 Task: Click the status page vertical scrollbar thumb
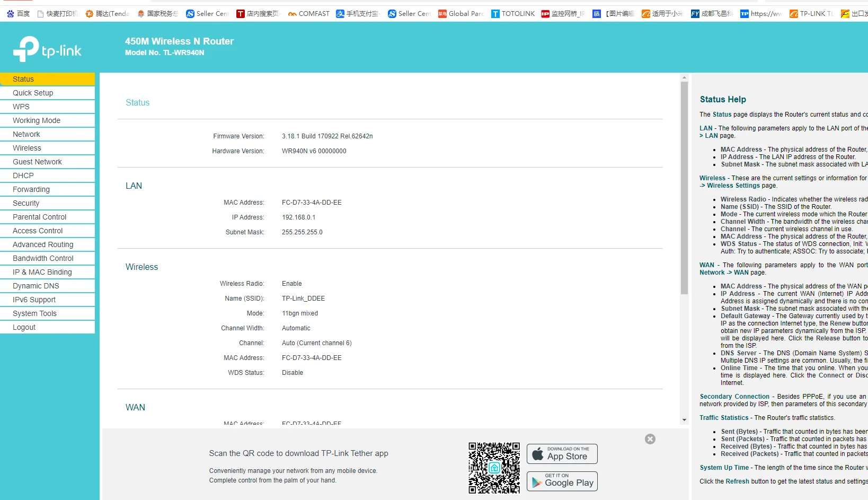click(x=684, y=188)
